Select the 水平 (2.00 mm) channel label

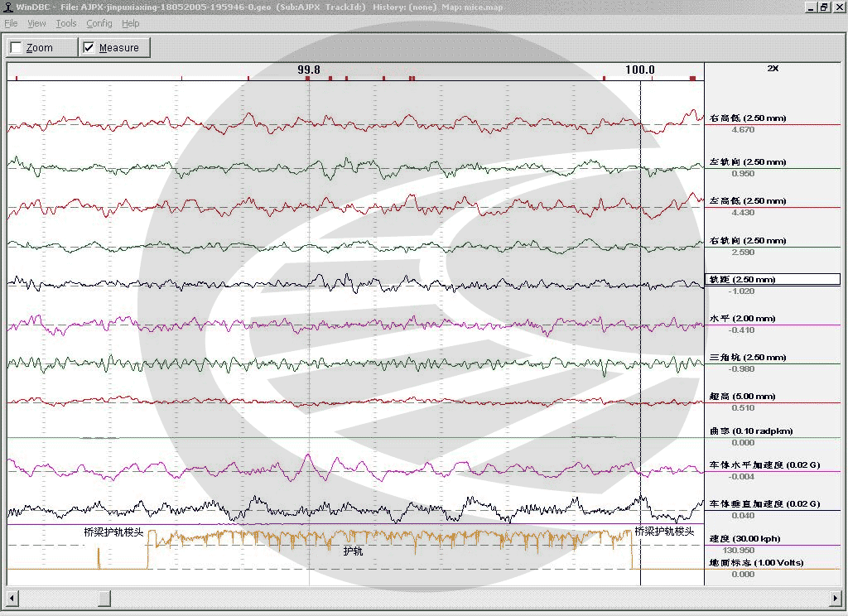point(742,319)
